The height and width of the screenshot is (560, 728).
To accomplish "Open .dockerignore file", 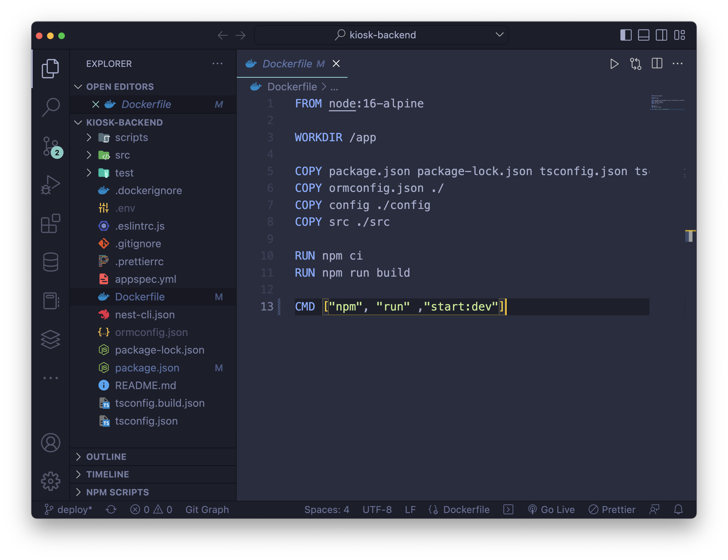I will click(x=153, y=190).
